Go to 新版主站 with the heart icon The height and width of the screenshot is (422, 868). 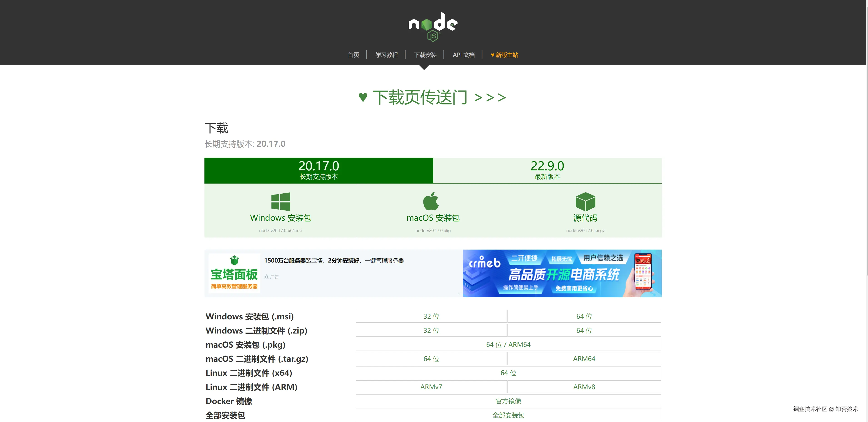[x=505, y=55]
